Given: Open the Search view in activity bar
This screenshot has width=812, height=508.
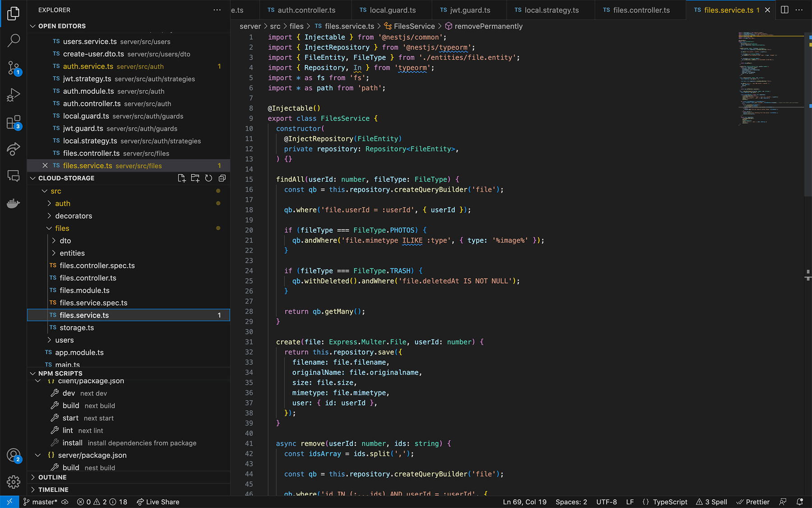Looking at the screenshot, I should 14,41.
